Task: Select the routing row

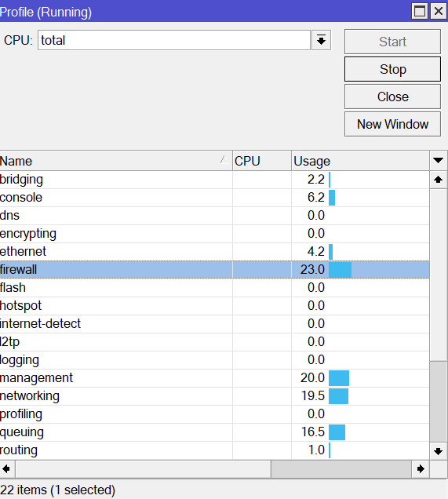Action: click(214, 450)
